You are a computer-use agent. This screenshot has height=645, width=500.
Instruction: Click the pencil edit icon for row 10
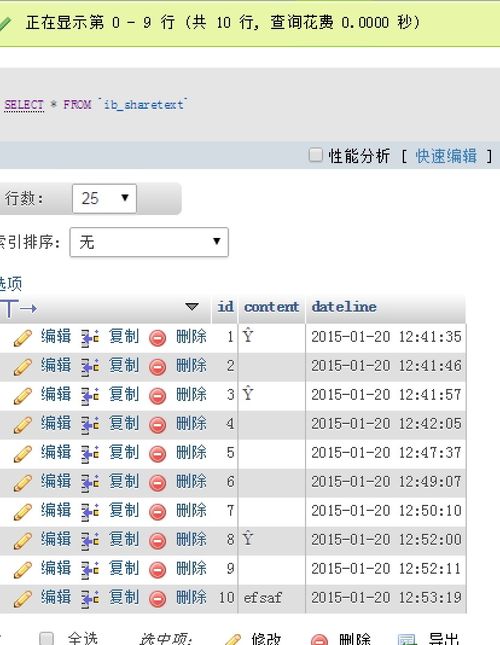pos(23,599)
